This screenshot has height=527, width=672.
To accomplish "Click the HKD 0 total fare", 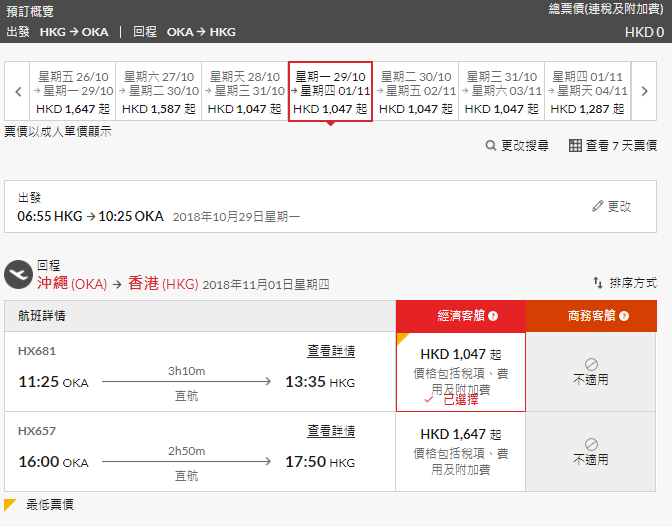I will coord(644,32).
